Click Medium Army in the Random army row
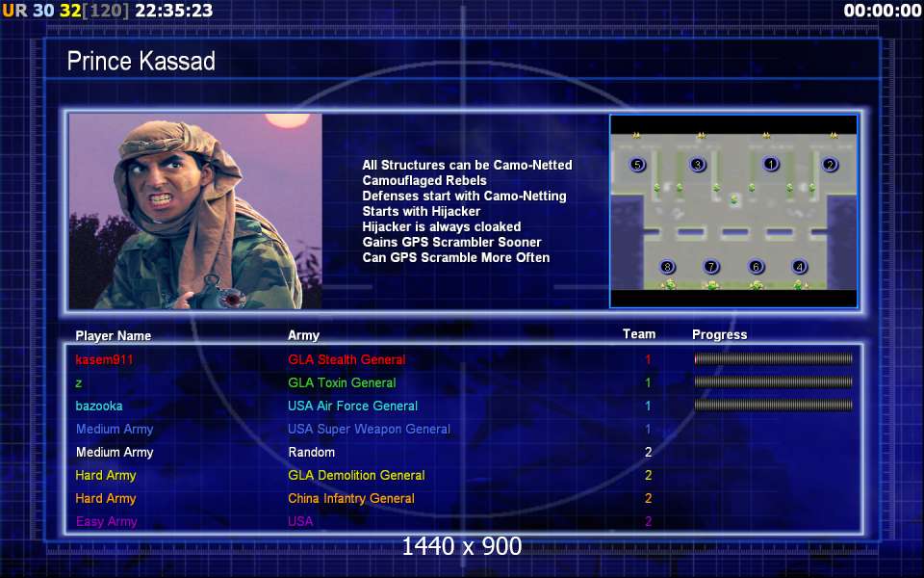This screenshot has width=924, height=578. (x=115, y=453)
